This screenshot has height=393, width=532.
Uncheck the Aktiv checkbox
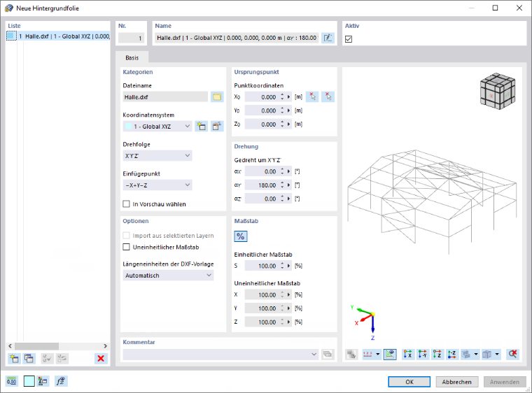coord(349,39)
